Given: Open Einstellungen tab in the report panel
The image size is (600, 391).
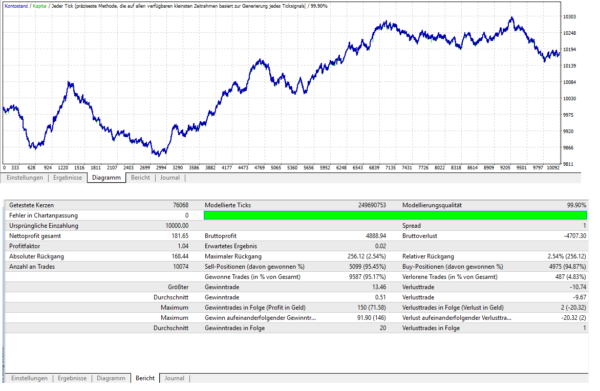Looking at the screenshot, I should click(x=29, y=378).
